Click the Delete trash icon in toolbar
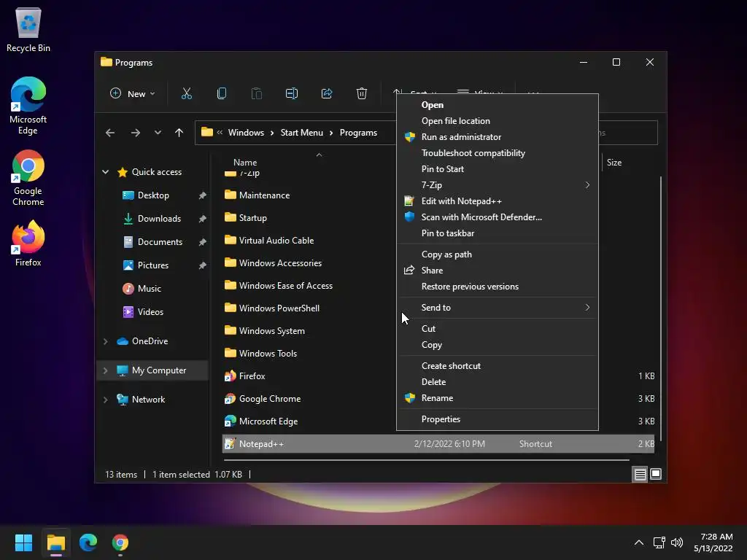This screenshot has width=747, height=560. point(362,93)
